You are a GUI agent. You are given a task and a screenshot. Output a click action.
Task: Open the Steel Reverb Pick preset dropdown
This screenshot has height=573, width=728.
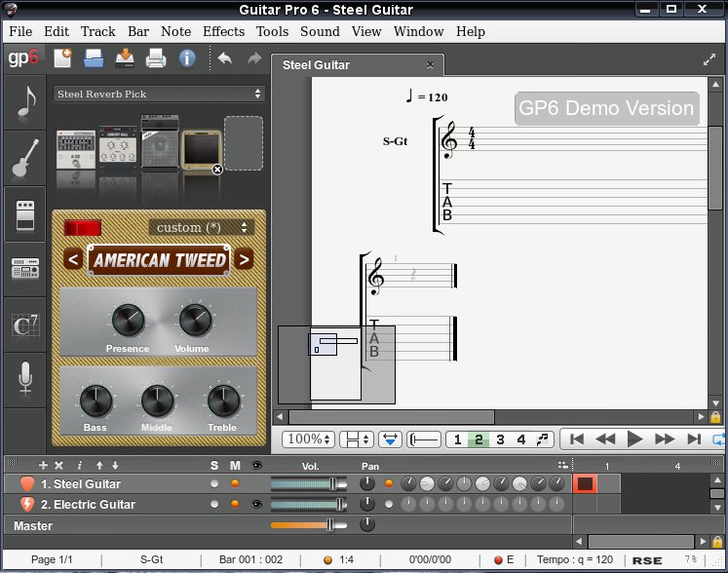(x=159, y=94)
